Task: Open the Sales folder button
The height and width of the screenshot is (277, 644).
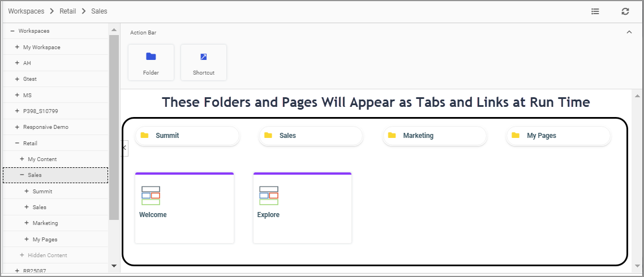Action: coord(310,136)
